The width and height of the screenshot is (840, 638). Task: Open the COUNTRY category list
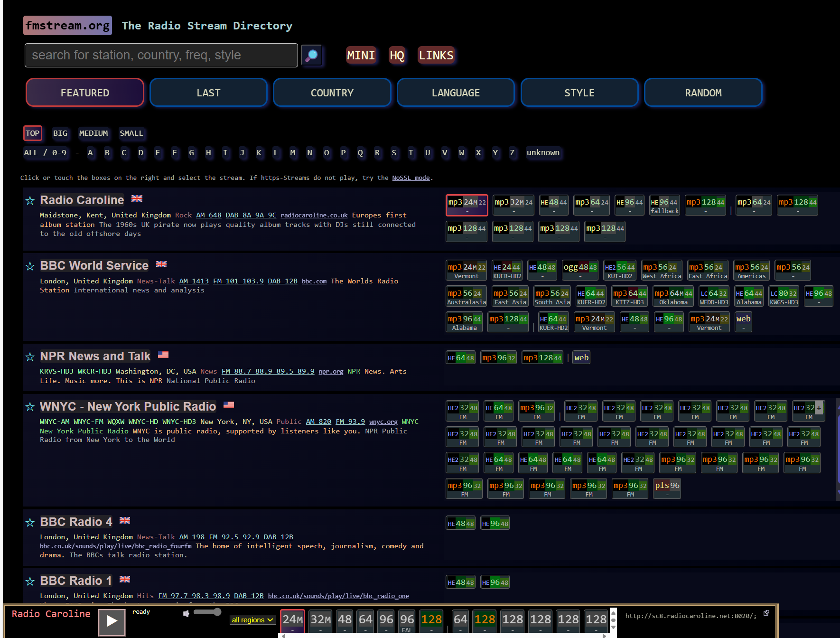coord(332,93)
